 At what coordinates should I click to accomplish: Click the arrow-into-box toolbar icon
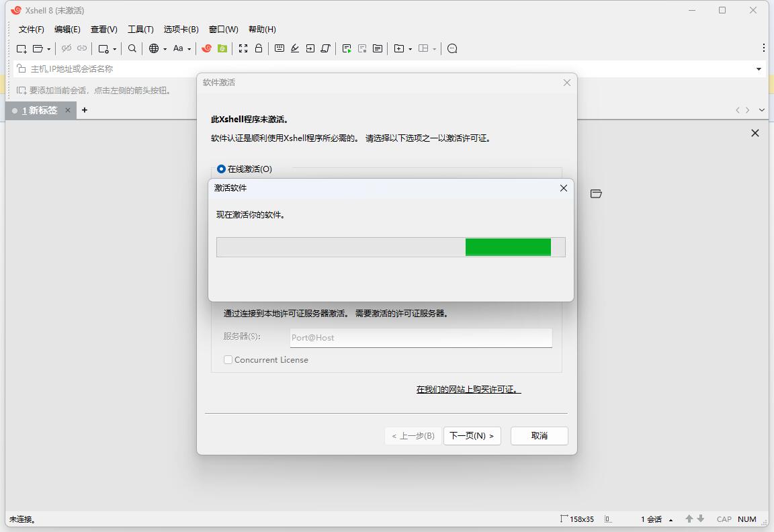(x=310, y=48)
